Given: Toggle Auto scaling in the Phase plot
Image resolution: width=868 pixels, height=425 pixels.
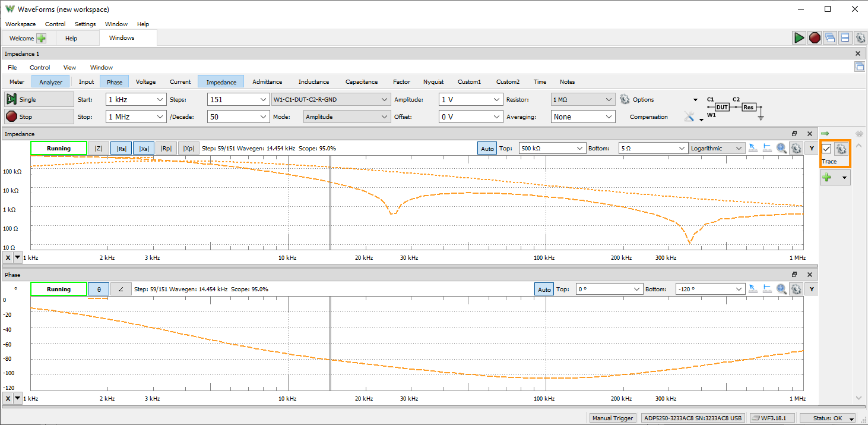Looking at the screenshot, I should 544,289.
